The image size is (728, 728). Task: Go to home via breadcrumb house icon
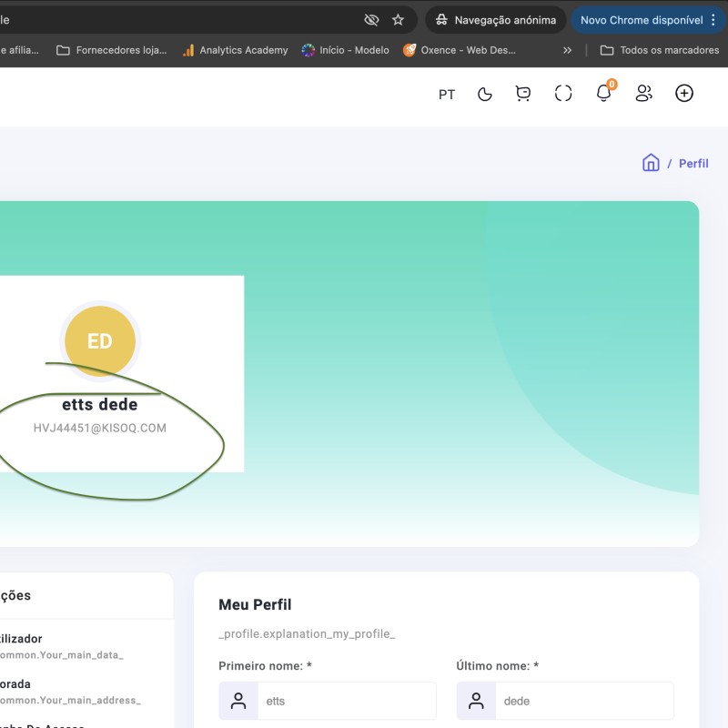(651, 163)
